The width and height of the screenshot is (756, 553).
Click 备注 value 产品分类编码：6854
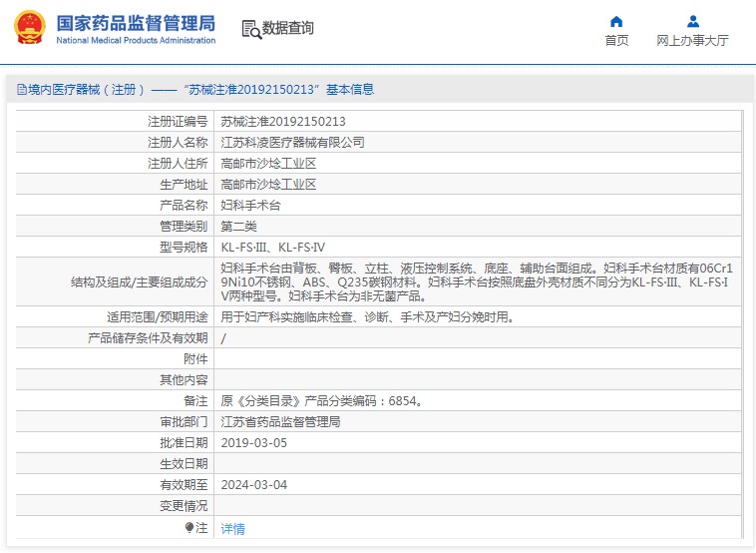pyautogui.click(x=323, y=401)
